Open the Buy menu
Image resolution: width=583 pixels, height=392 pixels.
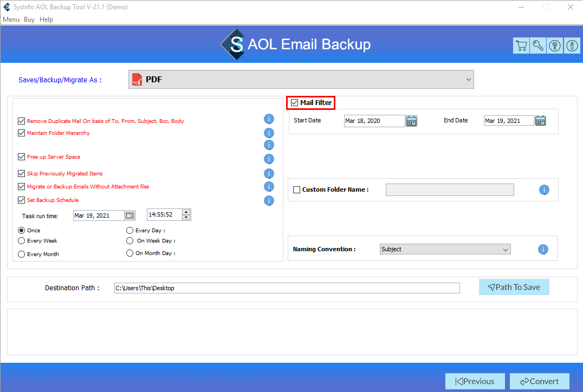29,19
